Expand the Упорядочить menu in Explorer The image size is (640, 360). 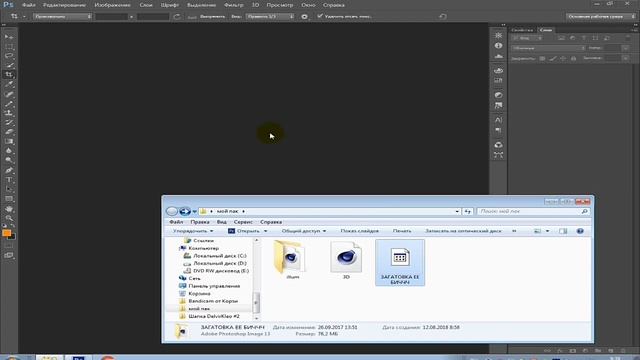coord(193,231)
